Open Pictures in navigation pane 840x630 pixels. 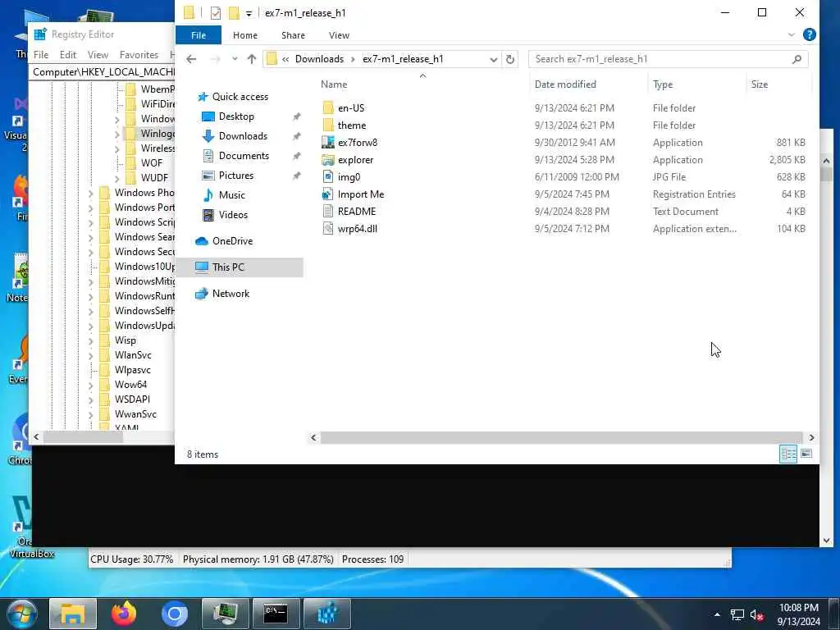tap(235, 176)
